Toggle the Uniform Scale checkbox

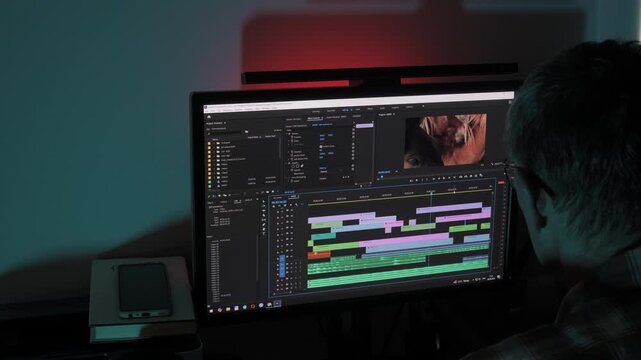point(321,146)
